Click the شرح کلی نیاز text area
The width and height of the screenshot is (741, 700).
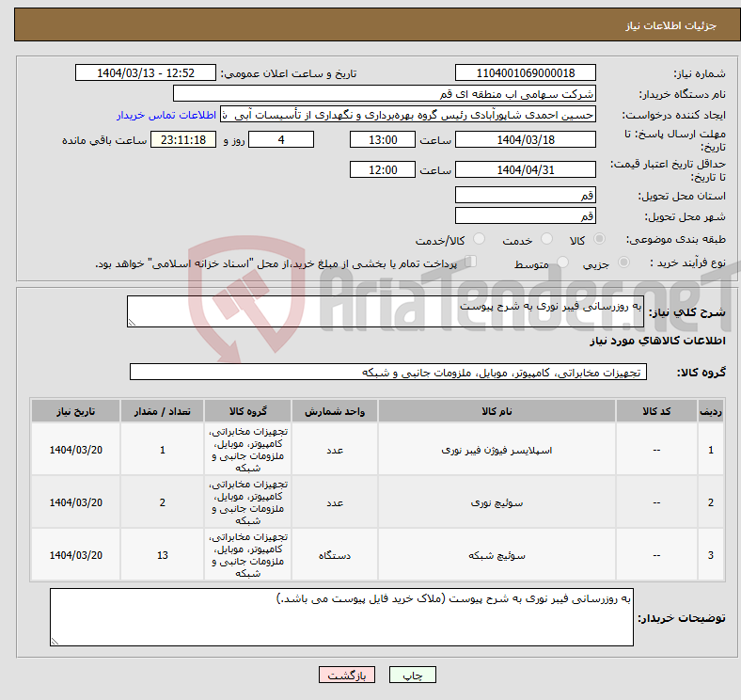386,311
